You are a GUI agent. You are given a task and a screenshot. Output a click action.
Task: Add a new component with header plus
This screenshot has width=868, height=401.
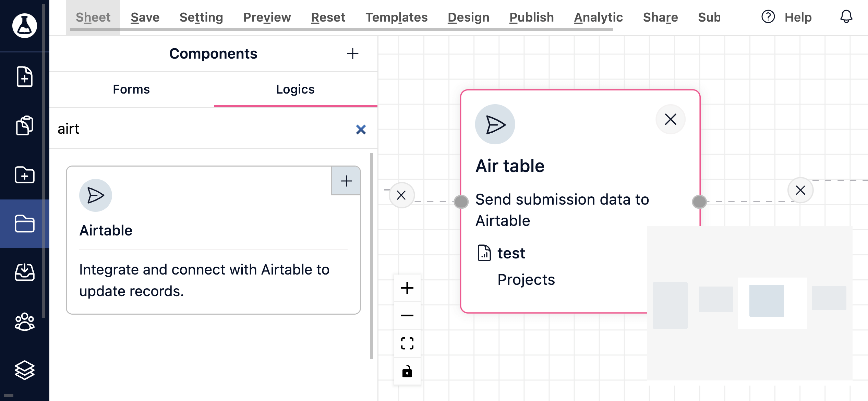[352, 53]
